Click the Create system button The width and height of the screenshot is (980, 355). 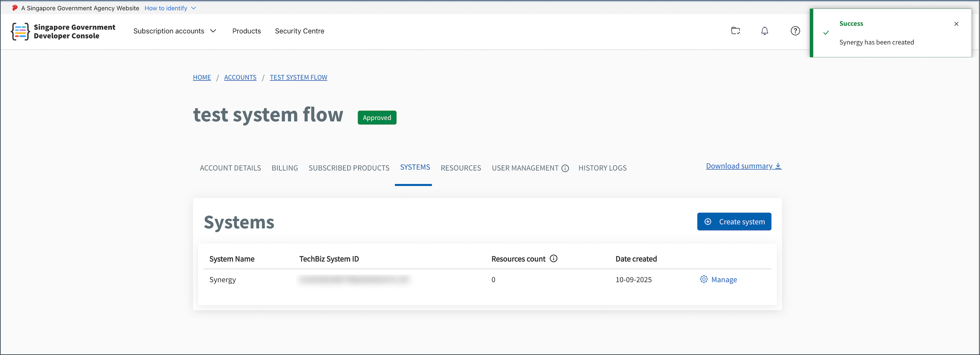tap(734, 221)
